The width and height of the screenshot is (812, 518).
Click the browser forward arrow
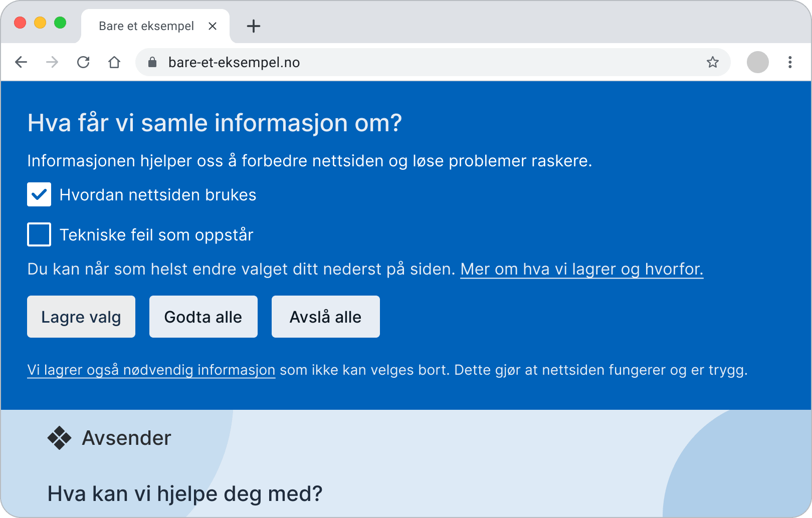pos(52,62)
